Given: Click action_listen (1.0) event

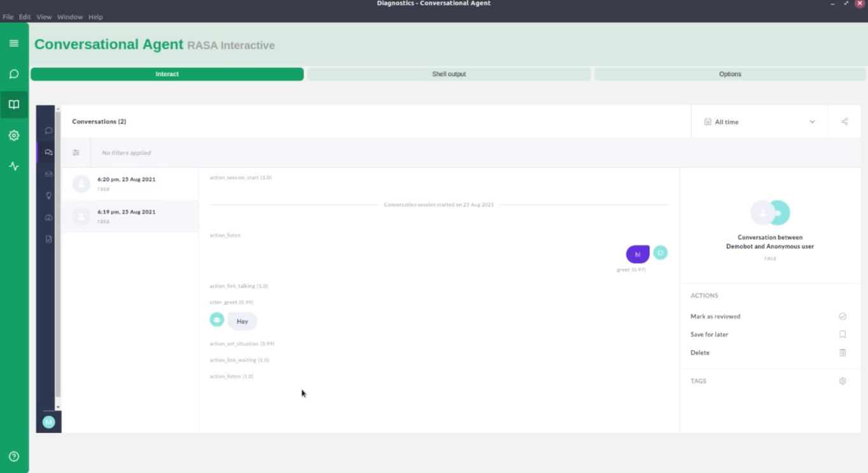Looking at the screenshot, I should (x=231, y=376).
